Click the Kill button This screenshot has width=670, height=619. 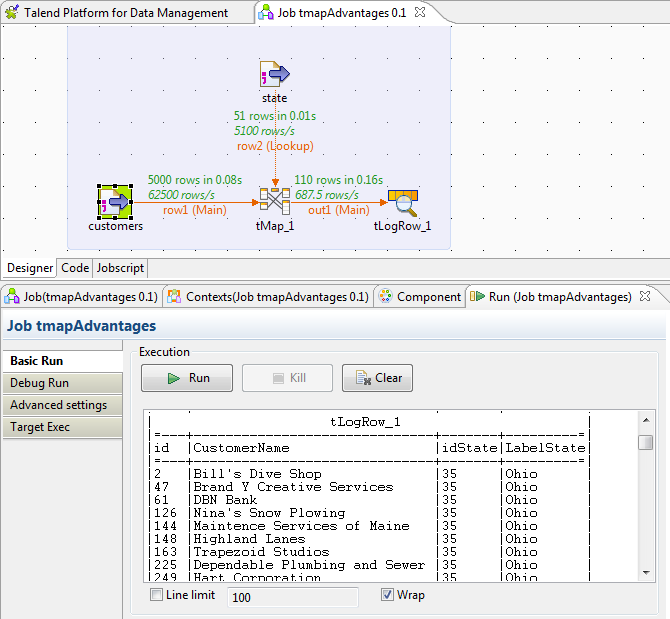pos(288,378)
